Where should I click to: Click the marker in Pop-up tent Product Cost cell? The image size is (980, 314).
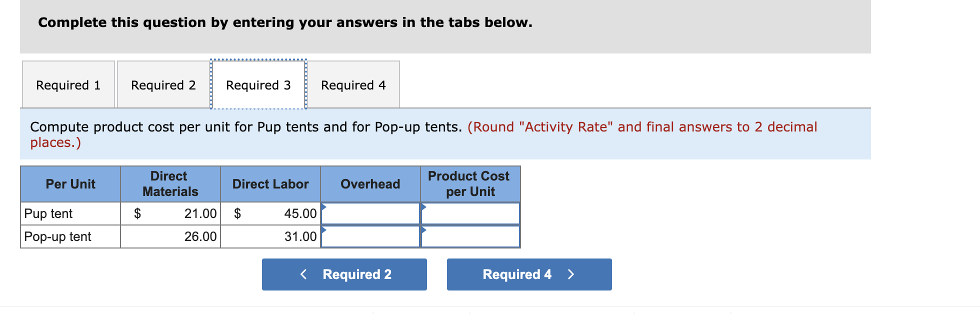(x=424, y=229)
